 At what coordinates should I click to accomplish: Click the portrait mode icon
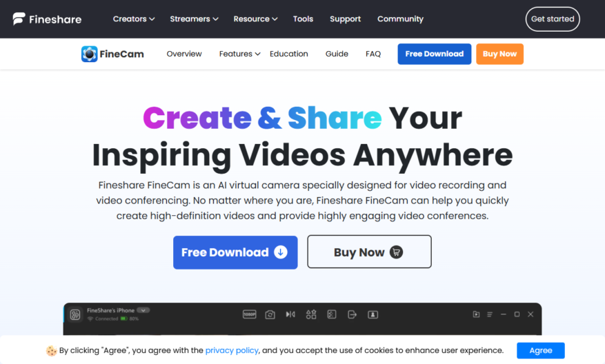pos(373,314)
